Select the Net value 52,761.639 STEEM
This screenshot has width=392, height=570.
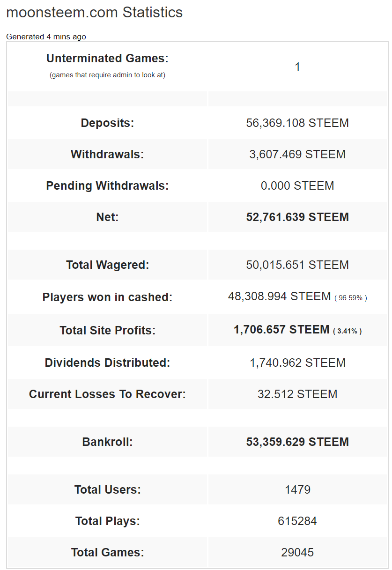tap(297, 217)
